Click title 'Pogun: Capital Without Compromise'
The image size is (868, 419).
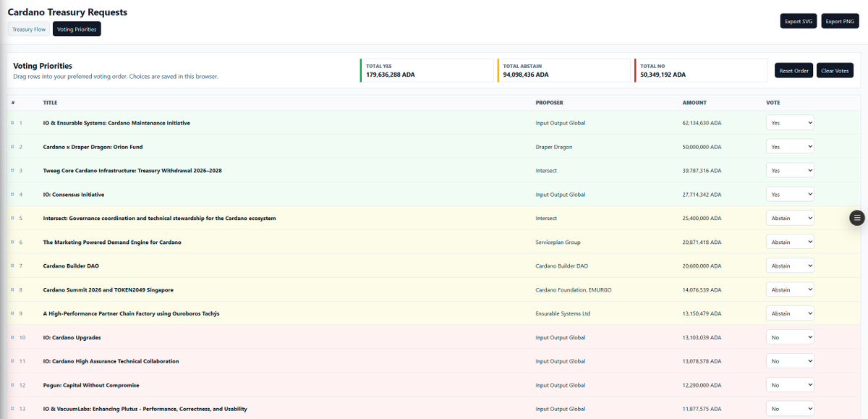[91, 385]
